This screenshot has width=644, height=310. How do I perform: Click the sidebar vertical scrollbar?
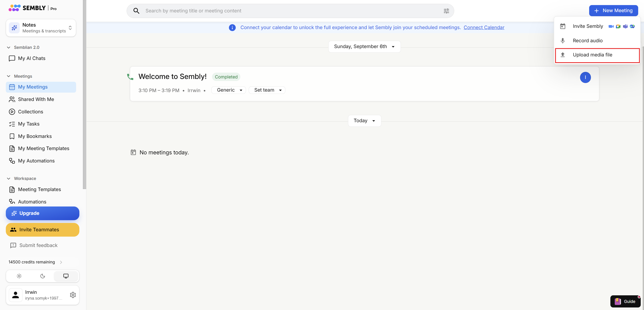[84, 94]
